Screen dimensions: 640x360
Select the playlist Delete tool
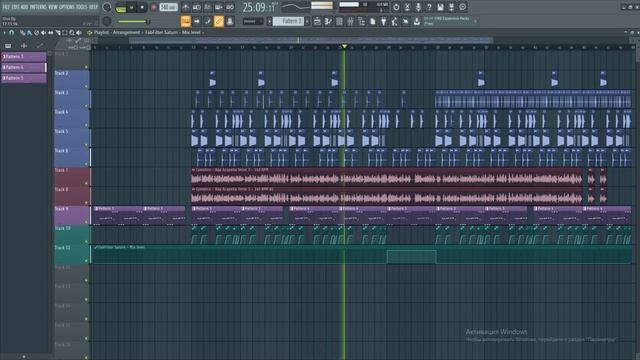[36, 33]
